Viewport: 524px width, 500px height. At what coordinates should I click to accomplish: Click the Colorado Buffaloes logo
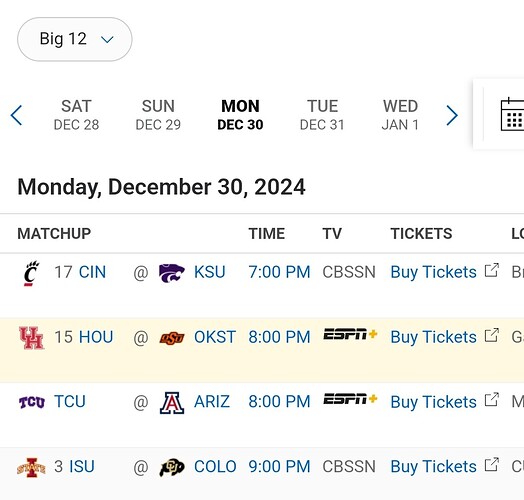click(172, 467)
